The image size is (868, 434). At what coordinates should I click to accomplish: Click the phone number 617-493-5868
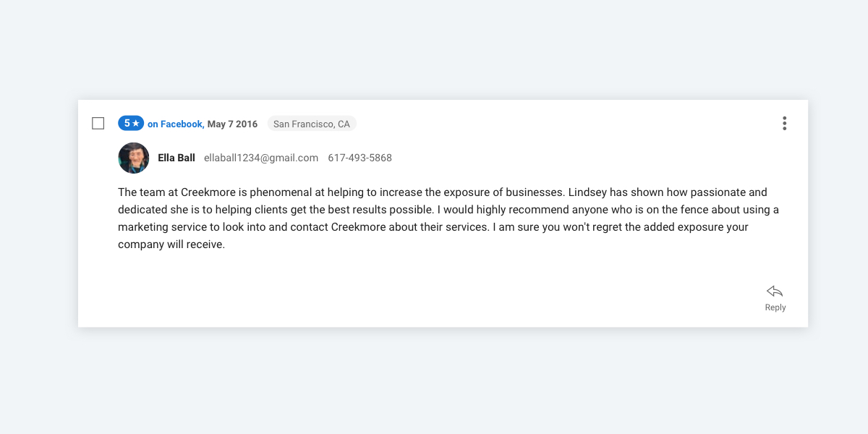coord(359,158)
